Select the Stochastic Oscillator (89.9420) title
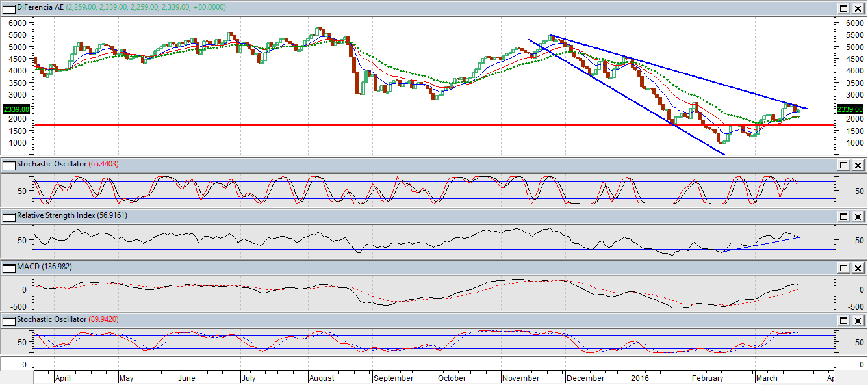868x385 pixels. 68,319
